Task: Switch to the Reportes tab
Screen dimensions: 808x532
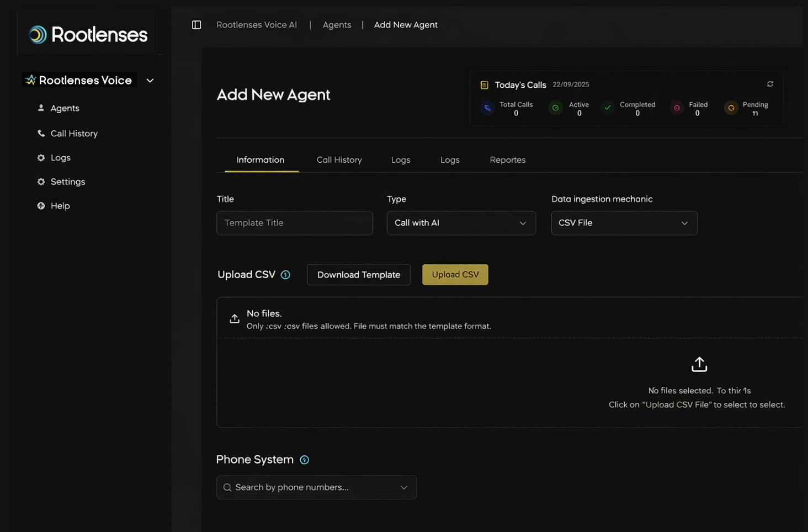Action: pyautogui.click(x=507, y=160)
